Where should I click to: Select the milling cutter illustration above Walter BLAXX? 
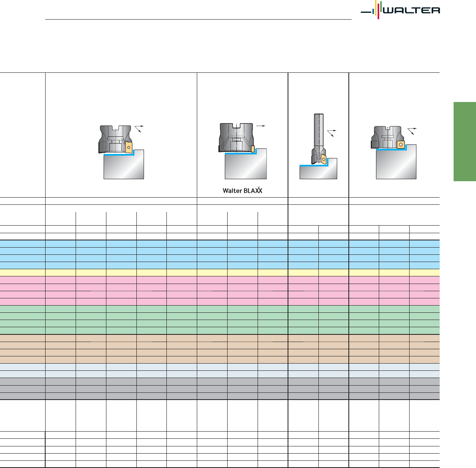(x=242, y=151)
